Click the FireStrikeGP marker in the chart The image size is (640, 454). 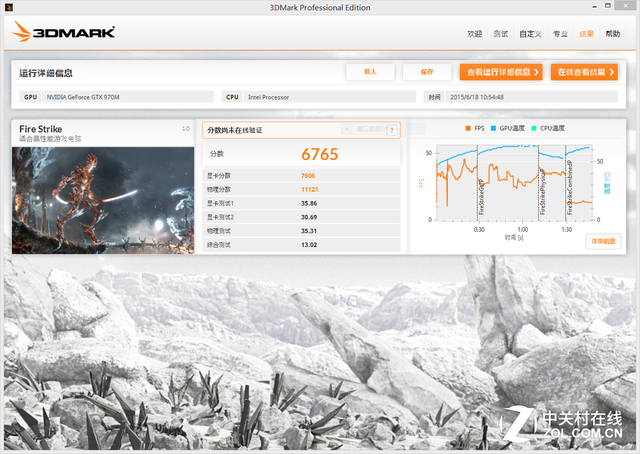pyautogui.click(x=481, y=197)
